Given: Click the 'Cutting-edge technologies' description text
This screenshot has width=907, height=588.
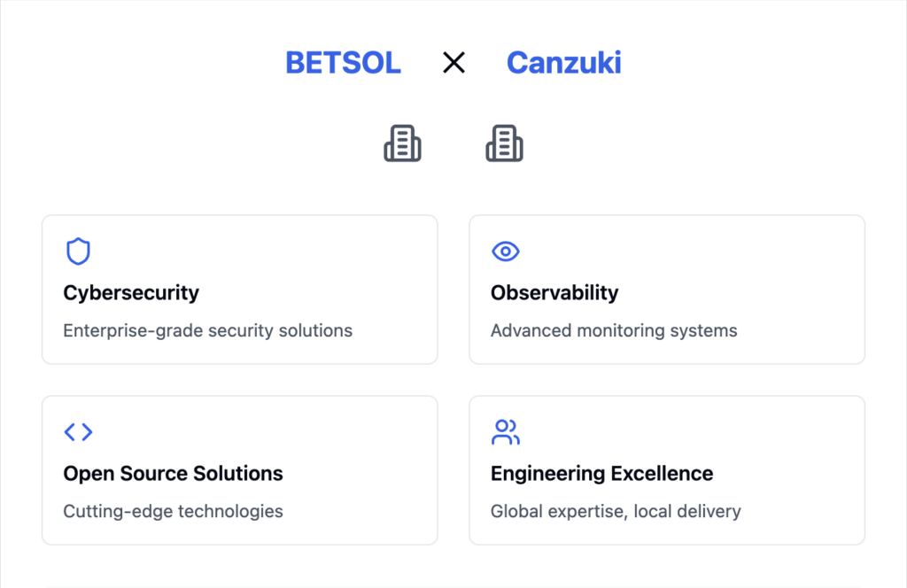Looking at the screenshot, I should [x=173, y=511].
